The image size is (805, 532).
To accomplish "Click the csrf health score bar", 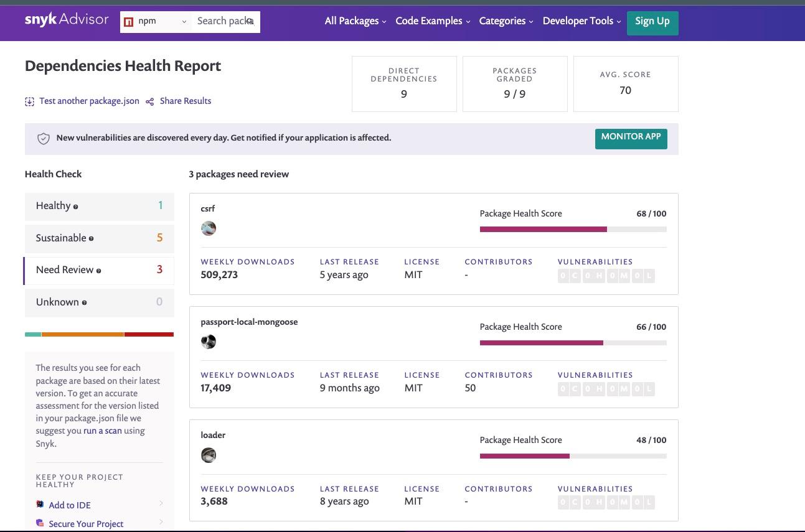I will pos(573,229).
